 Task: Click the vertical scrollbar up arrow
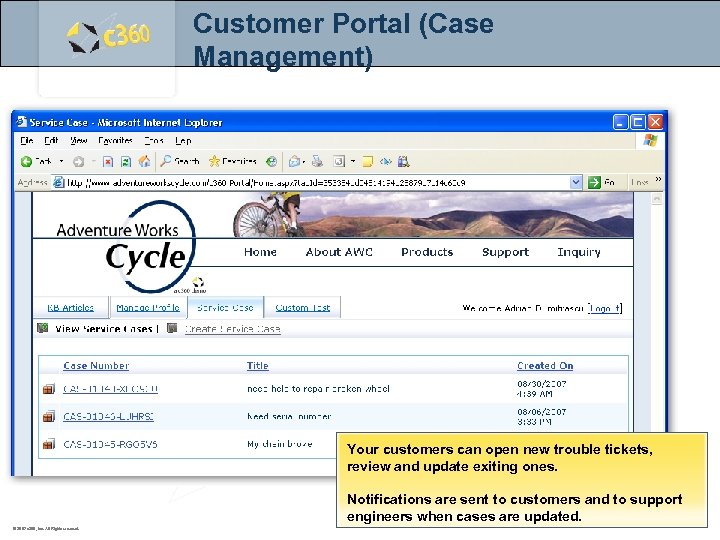[x=657, y=198]
